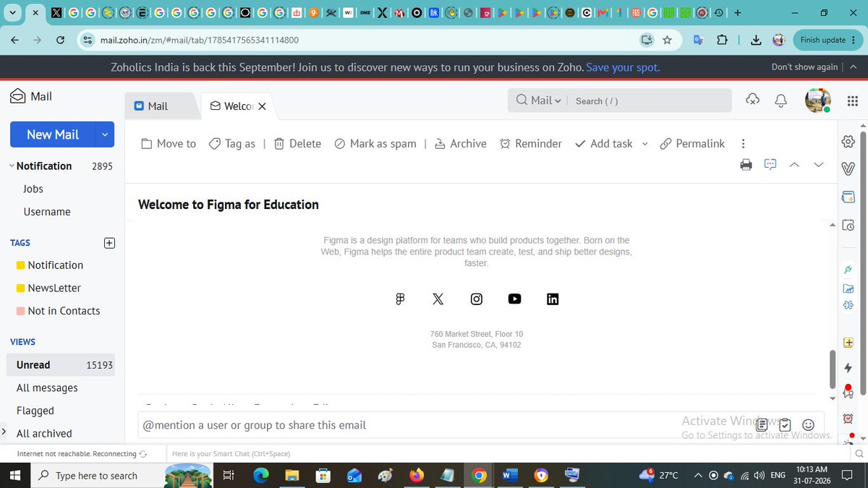Click the Figma logo social icon
This screenshot has height=488, width=868.
pyautogui.click(x=400, y=299)
